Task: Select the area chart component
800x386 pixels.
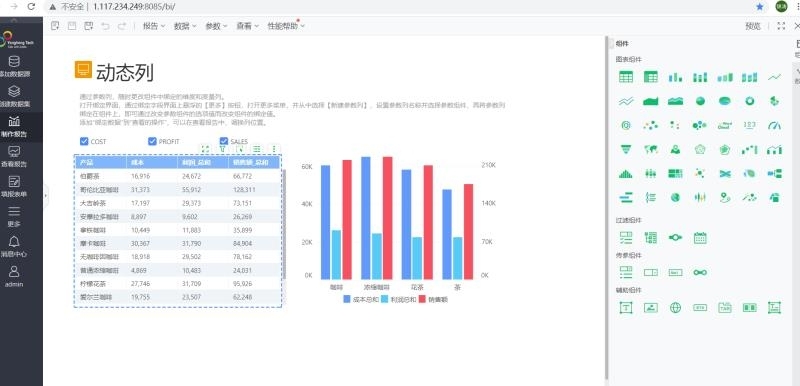Action: [651, 101]
